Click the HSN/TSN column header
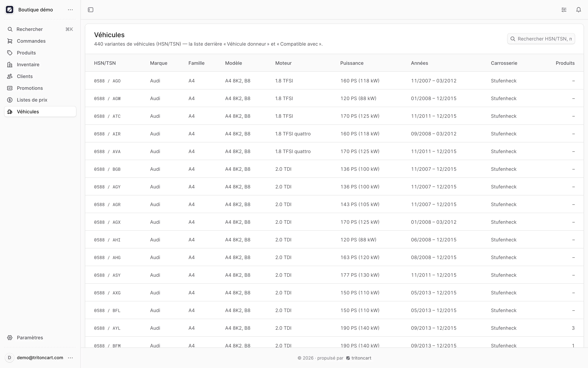Viewport: 588px width, 368px height. tap(105, 63)
